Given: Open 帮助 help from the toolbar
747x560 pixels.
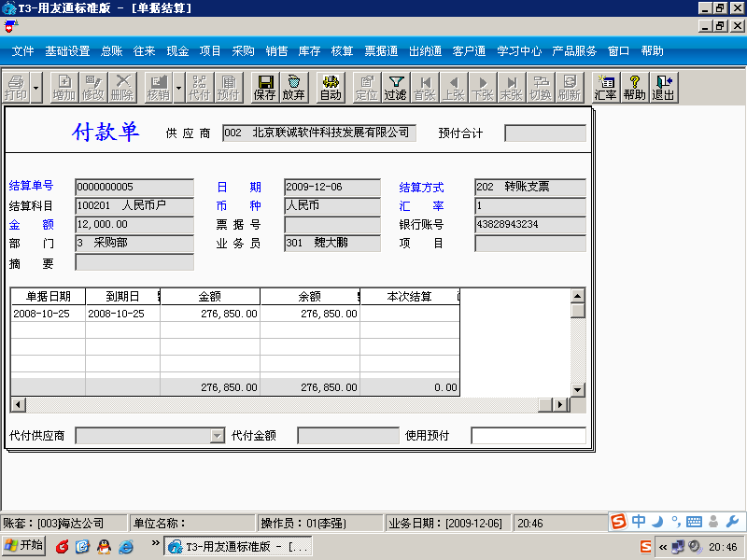Looking at the screenshot, I should tap(634, 87).
